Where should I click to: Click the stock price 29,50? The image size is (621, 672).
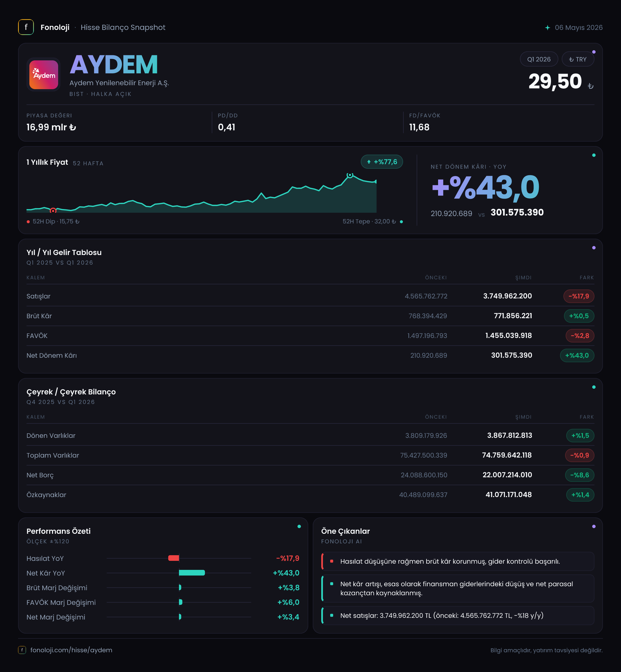[555, 82]
